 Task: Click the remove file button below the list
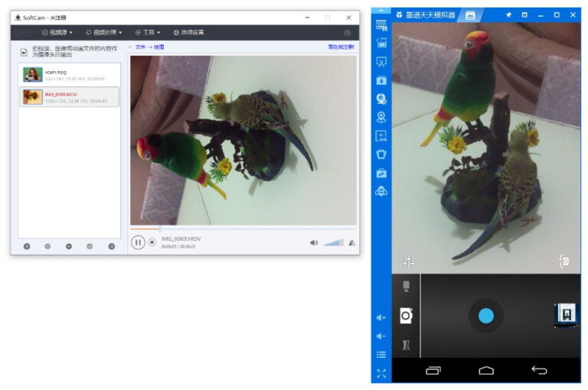coord(47,246)
